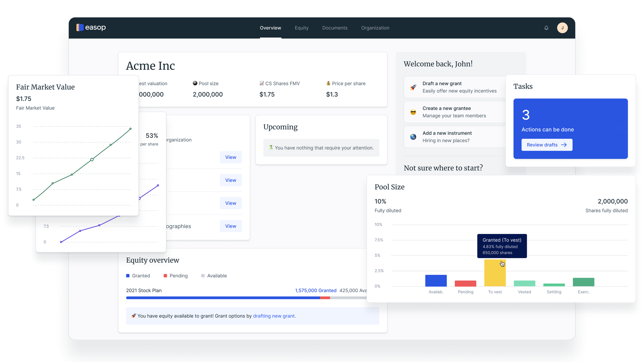Click the 1,575,000 Granted link

click(x=316, y=291)
